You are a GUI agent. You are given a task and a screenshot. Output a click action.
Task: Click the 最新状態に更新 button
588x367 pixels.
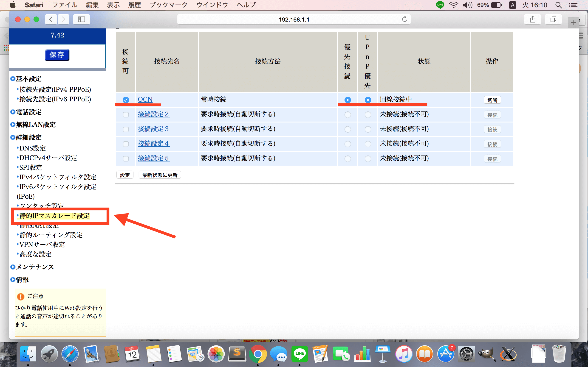160,175
